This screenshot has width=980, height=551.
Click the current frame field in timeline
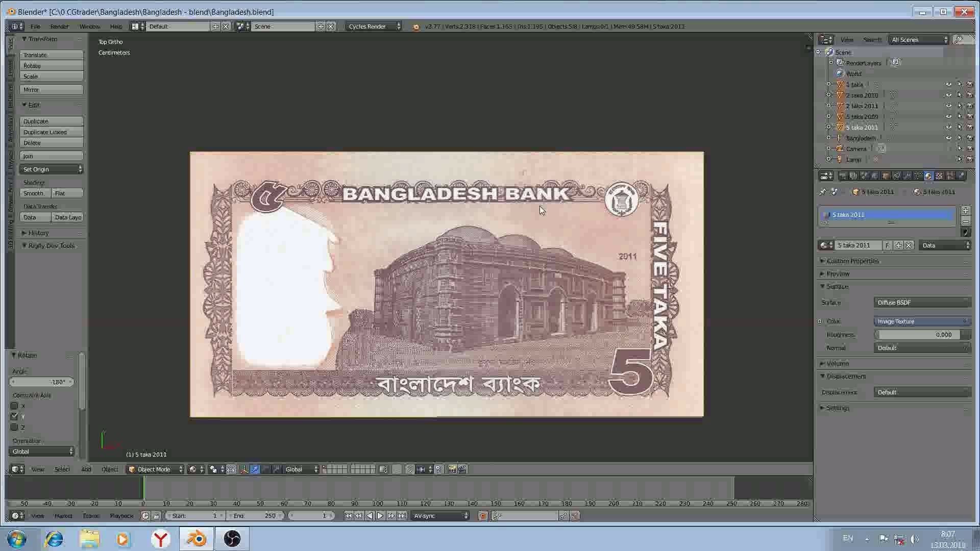[310, 516]
